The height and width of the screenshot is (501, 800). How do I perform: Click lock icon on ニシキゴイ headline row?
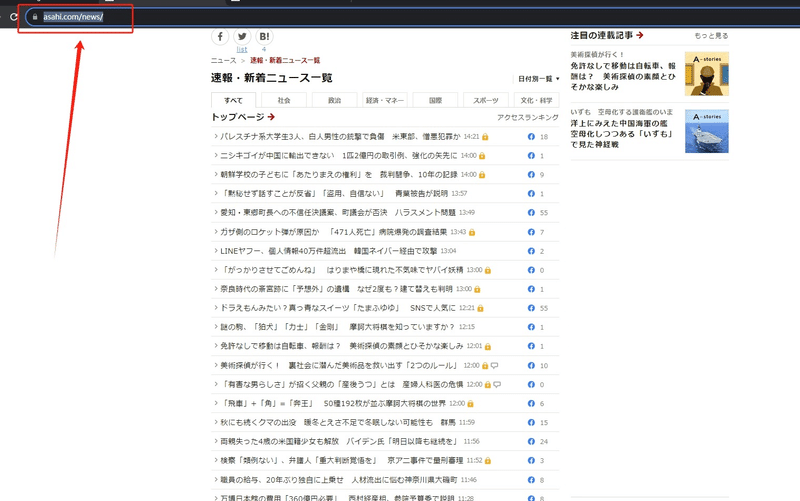482,156
